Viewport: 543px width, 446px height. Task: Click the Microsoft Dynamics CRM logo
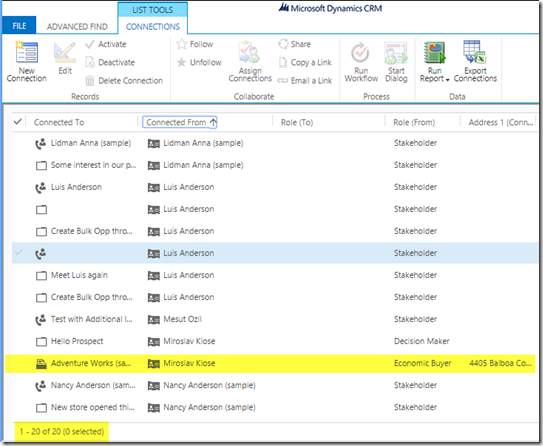[x=330, y=8]
